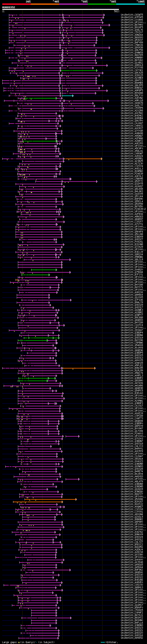Image resolution: width=147 pixels, height=644 pixels.
Task: Select hit UniRef100_Q75KQ4
Action: (132, 272)
